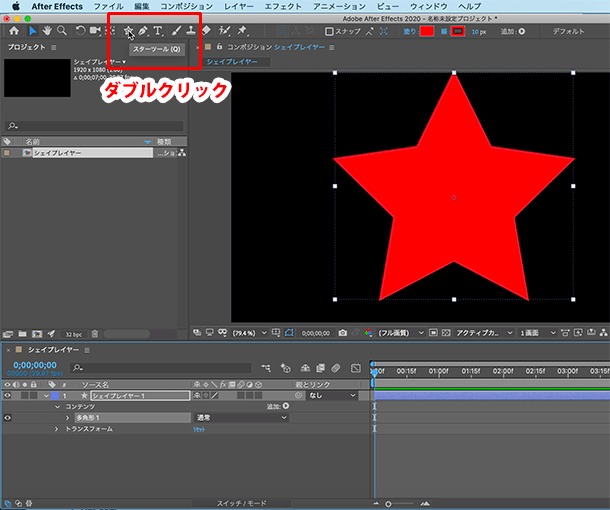Select the Eraser tool
The image size is (610, 510).
[206, 30]
